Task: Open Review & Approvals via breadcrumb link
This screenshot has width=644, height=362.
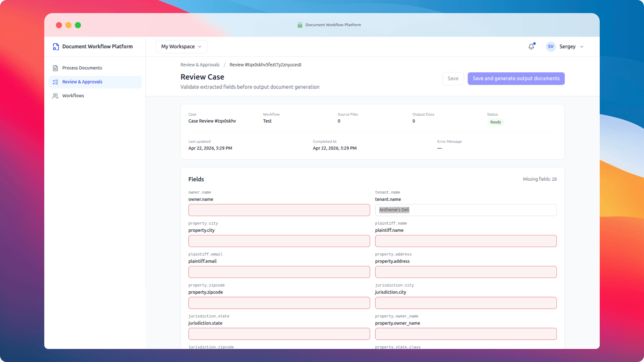Action: [x=200, y=65]
